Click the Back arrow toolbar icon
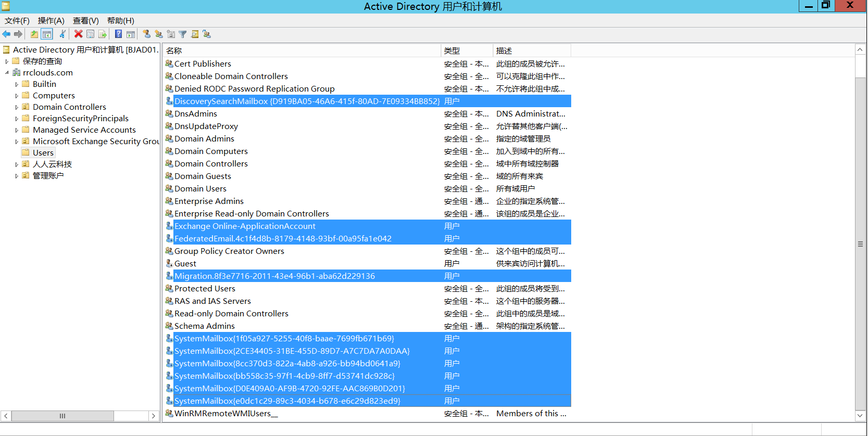Screen dimensions: 868x436 pos(6,34)
